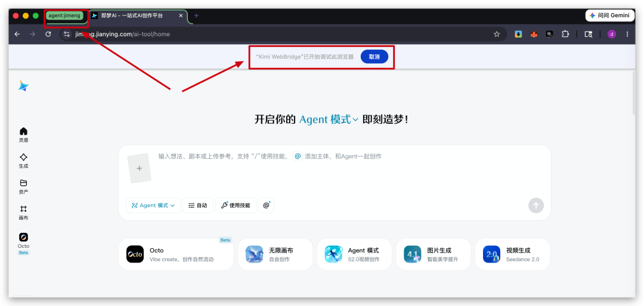The image size is (644, 306).
Task: Click the send arrow button
Action: click(536, 205)
